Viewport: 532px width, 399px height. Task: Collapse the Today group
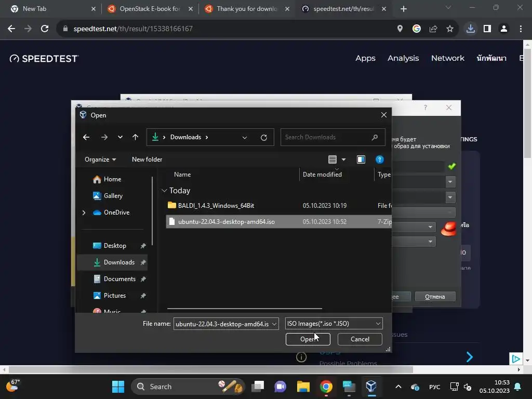pos(164,191)
